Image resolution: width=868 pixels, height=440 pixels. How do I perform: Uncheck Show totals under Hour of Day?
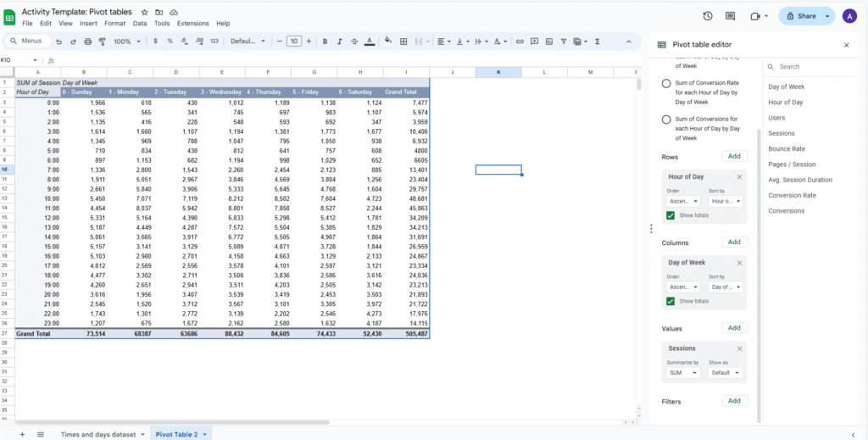pos(671,215)
